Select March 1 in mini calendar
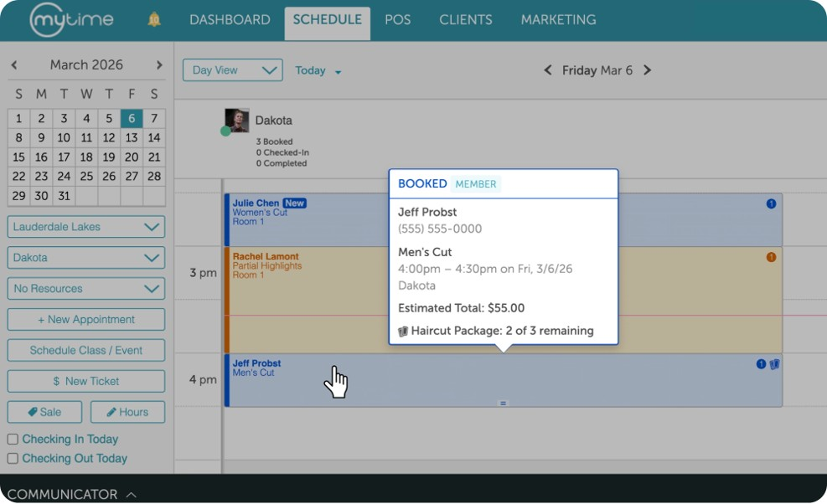 coord(18,118)
